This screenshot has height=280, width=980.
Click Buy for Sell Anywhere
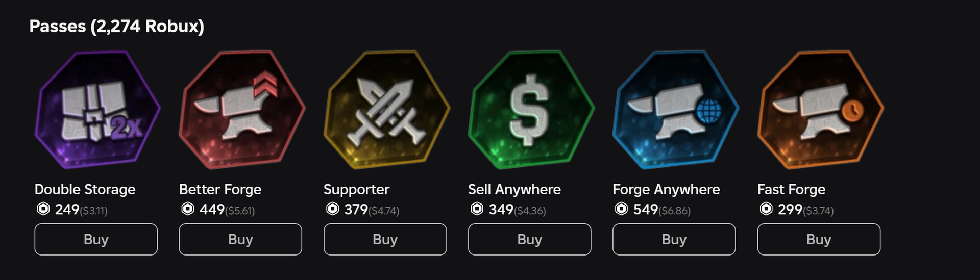pos(529,239)
